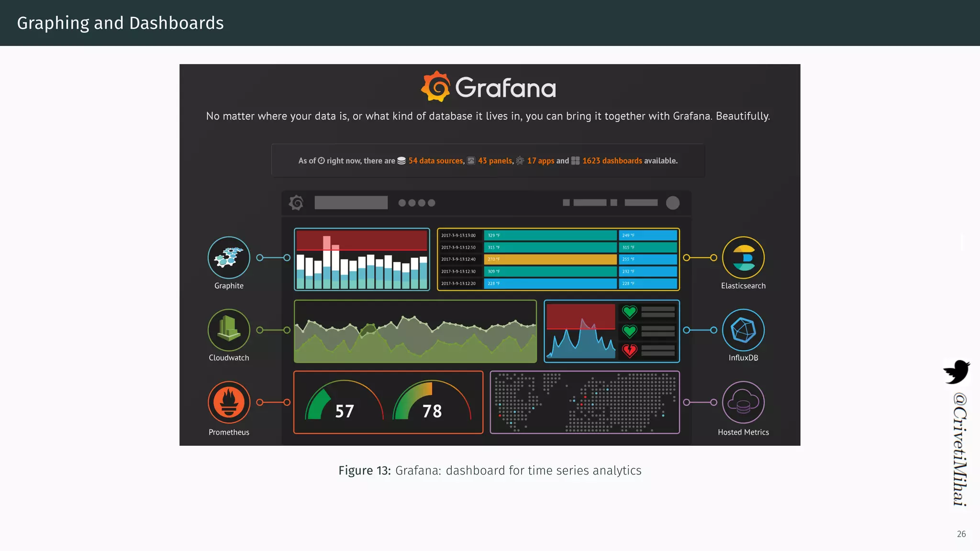Screen dimensions: 980x551
Task: Click the Hosted Metrics cloud icon
Action: point(743,402)
